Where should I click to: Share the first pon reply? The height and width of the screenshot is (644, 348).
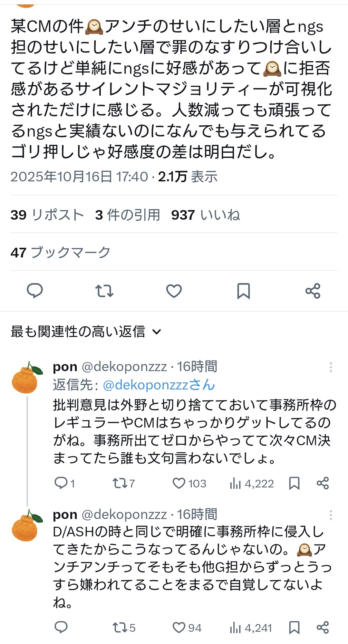[323, 483]
